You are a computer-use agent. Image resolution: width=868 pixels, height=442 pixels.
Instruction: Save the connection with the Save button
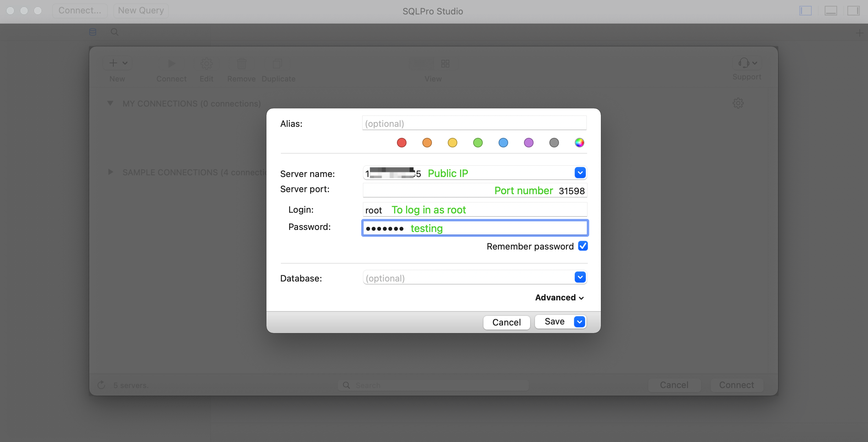553,322
